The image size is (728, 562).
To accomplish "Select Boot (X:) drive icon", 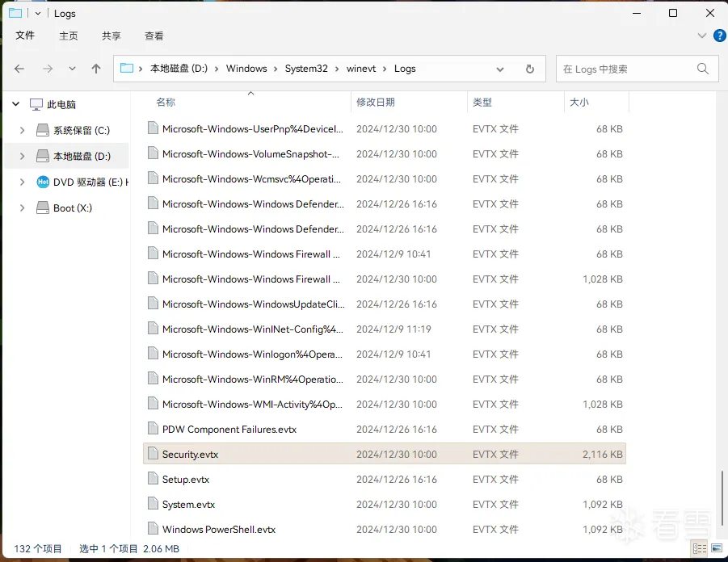I will tap(43, 208).
